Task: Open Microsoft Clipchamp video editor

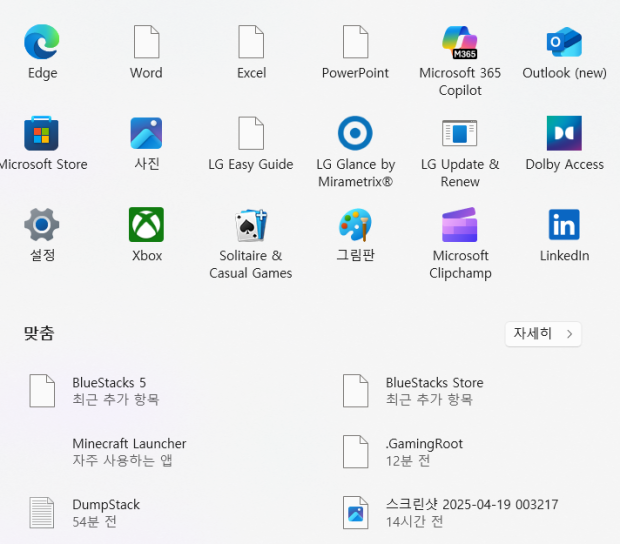Action: click(460, 225)
